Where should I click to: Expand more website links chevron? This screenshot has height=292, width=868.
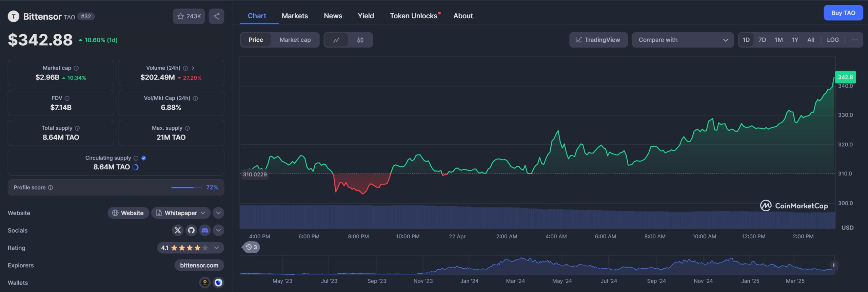[218, 213]
